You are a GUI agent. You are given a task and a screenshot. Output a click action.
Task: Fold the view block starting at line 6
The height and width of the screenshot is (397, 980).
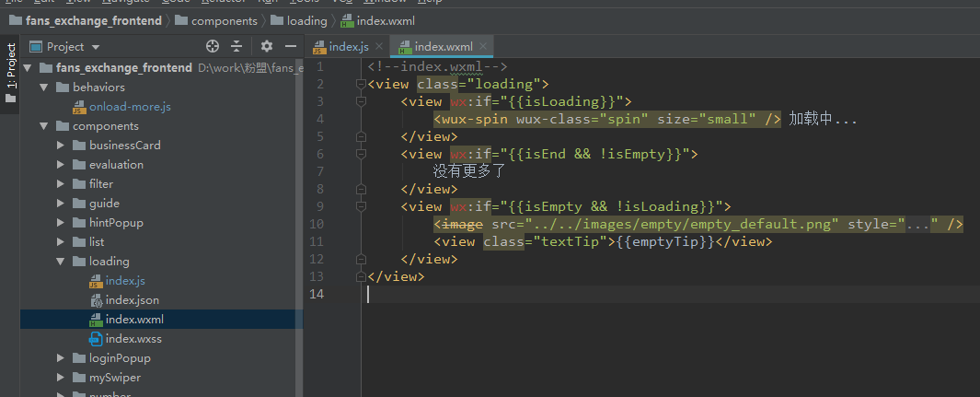tap(360, 154)
